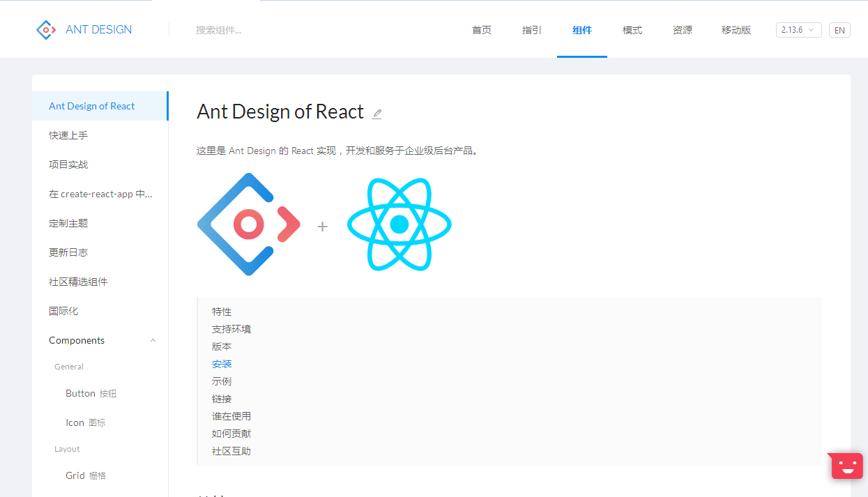Switch language with the EN button
This screenshot has width=868, height=497.
839,30
